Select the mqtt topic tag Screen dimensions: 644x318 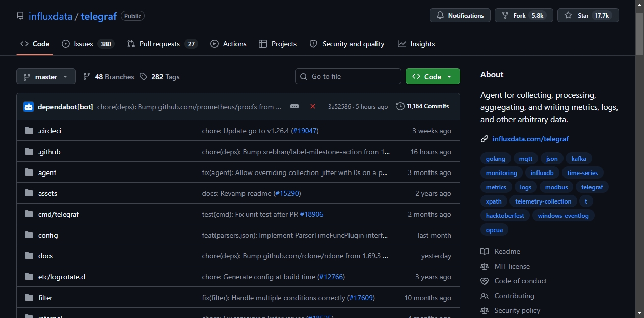coord(526,159)
